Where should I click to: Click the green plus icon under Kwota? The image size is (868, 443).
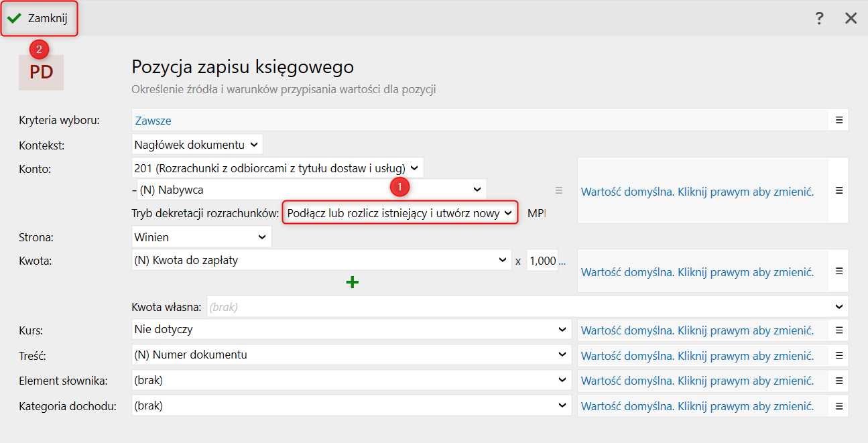coord(352,283)
